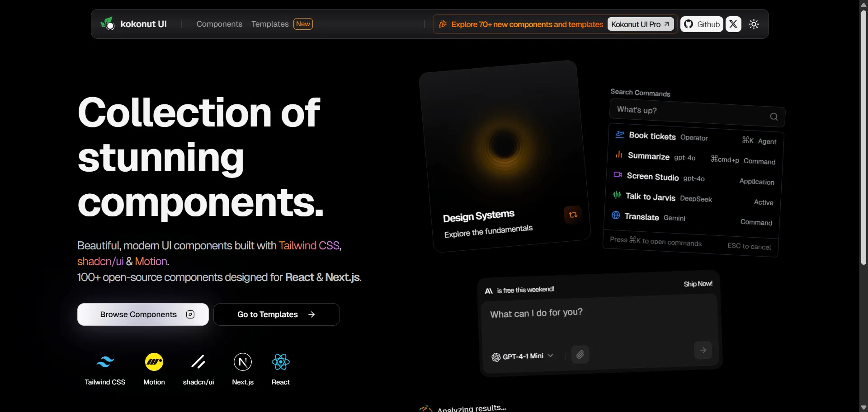Click the Summarize bar-chart icon
The width and height of the screenshot is (868, 412).
pyautogui.click(x=618, y=154)
